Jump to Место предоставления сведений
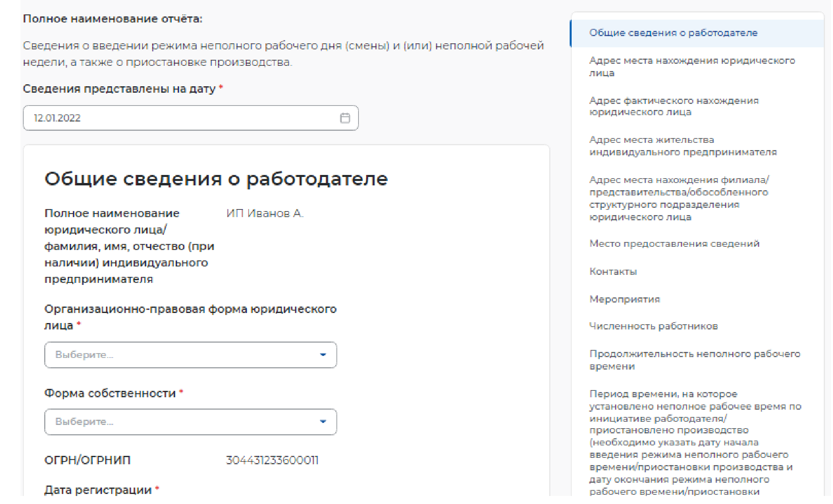Screen dimensions: 833x504 (x=674, y=244)
